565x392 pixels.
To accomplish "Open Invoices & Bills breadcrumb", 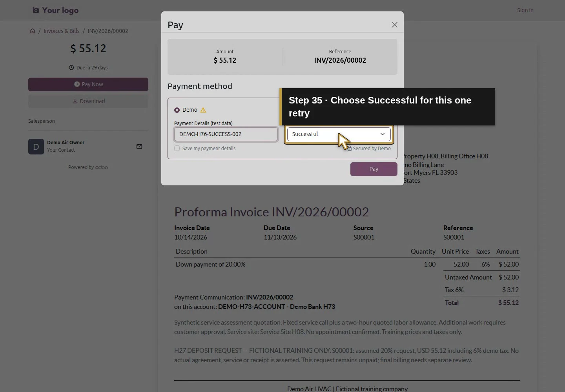I will (x=62, y=31).
